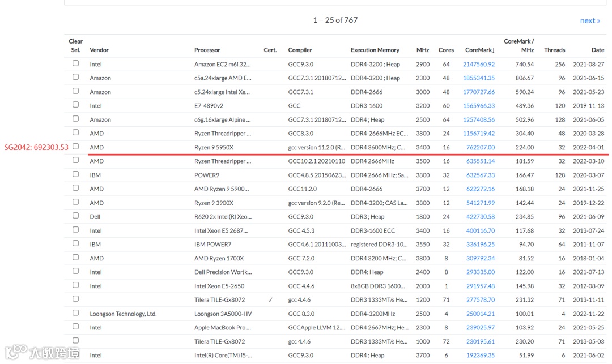Sort by MHz column header
Image resolution: width=612 pixels, height=364 pixels.
tap(423, 50)
